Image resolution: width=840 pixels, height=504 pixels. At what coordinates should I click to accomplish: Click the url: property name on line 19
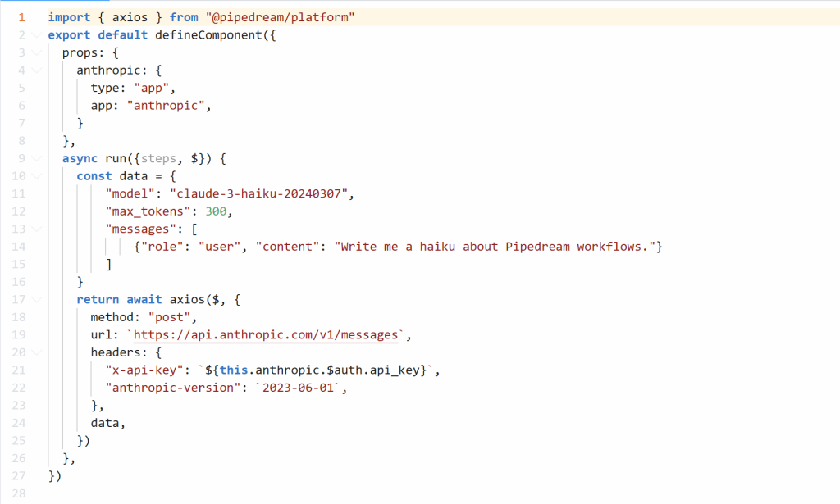click(104, 335)
